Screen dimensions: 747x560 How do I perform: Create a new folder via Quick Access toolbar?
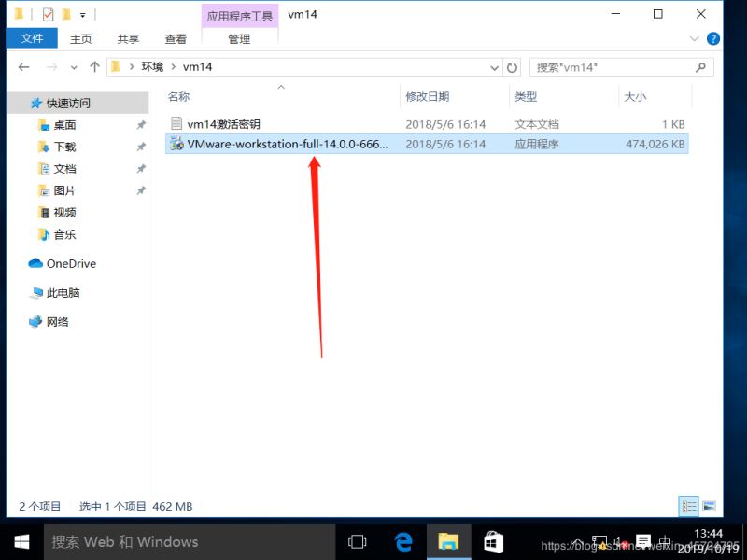pyautogui.click(x=67, y=13)
